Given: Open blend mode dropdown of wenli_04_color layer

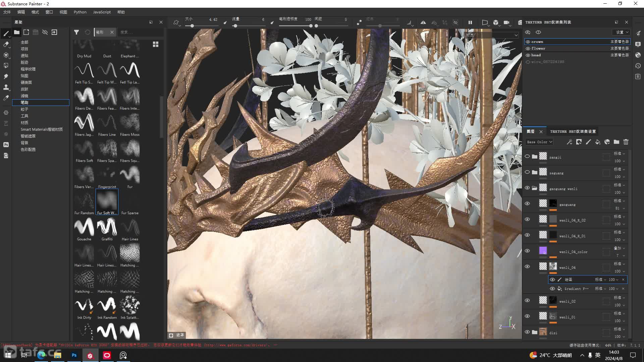Looking at the screenshot, I should coord(619,248).
